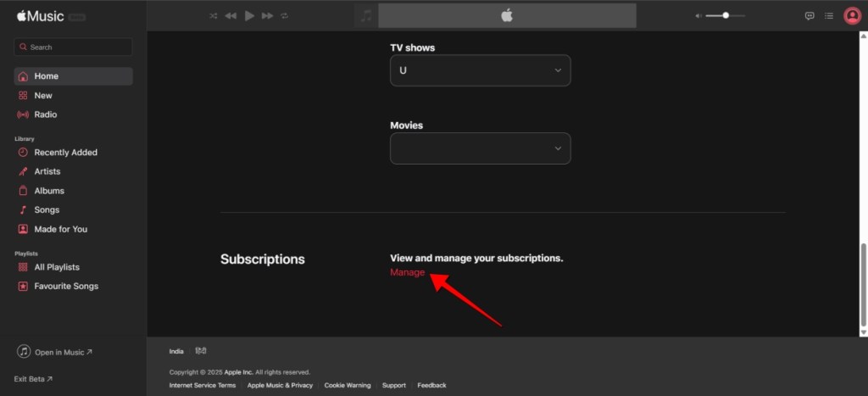Open Internet Service Terms
868x396 pixels.
click(203, 386)
